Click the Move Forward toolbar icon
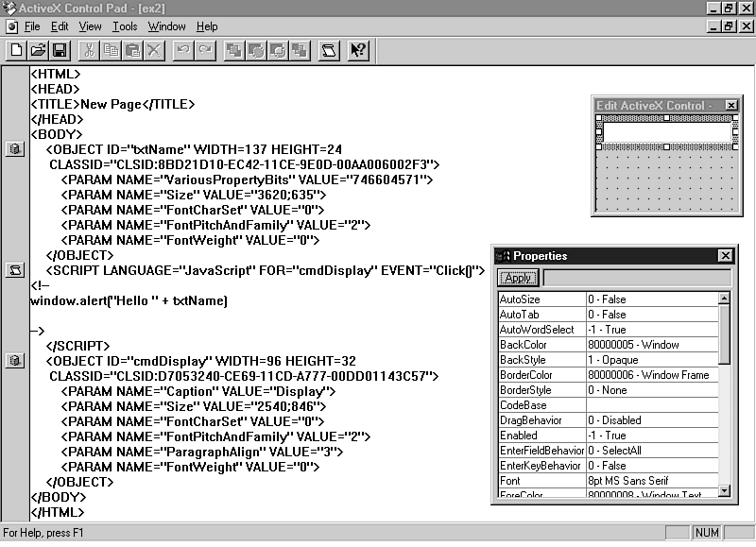 (x=256, y=51)
